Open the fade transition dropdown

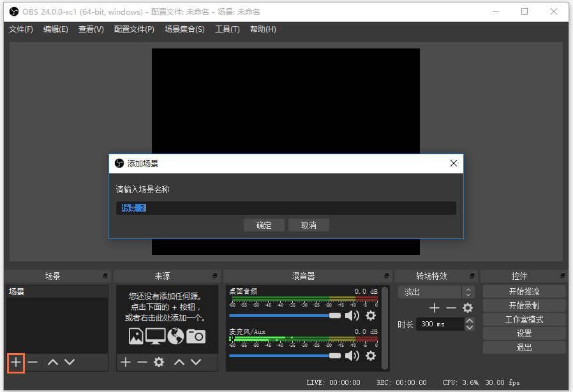[436, 292]
